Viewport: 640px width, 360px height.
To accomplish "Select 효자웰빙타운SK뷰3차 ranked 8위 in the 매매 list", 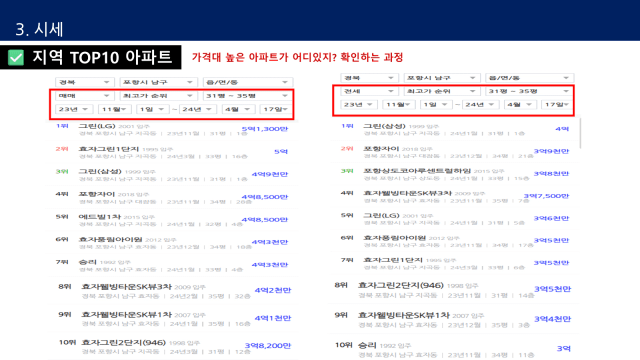I will [127, 287].
